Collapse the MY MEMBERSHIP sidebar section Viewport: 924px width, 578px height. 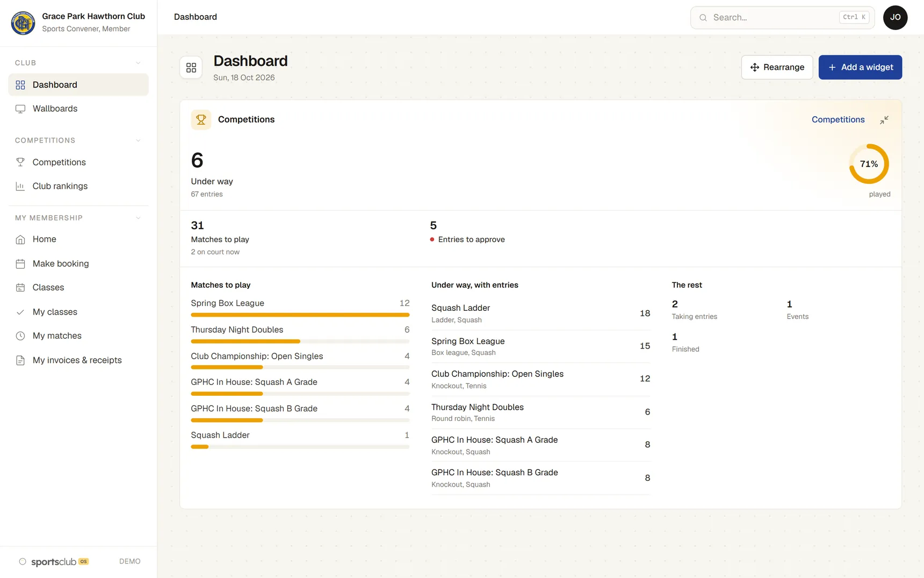coord(138,218)
